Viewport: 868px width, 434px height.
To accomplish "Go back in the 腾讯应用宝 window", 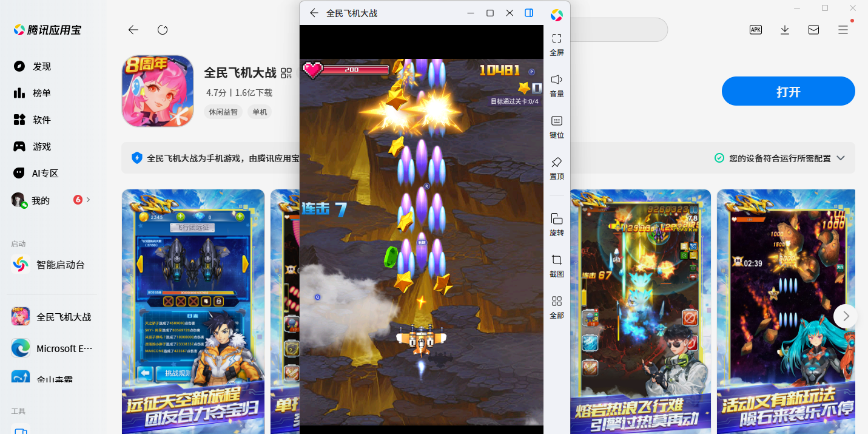I will (133, 30).
